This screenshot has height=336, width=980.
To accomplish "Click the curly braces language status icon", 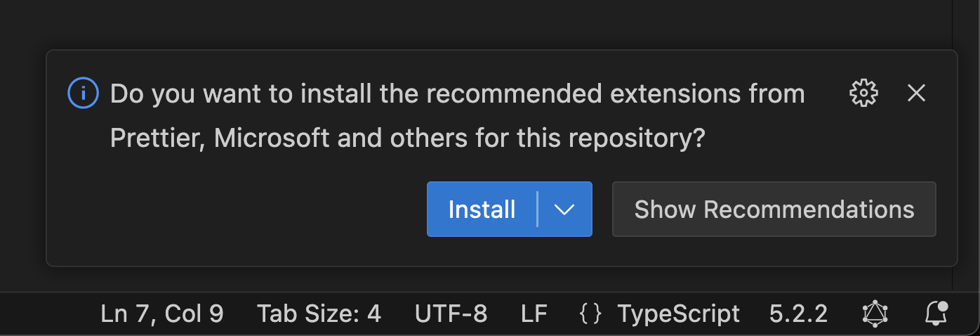I will [590, 314].
